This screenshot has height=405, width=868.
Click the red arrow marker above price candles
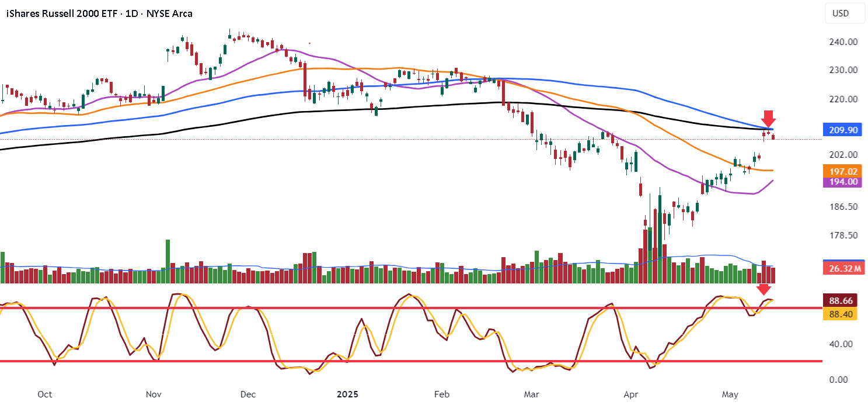(x=768, y=119)
